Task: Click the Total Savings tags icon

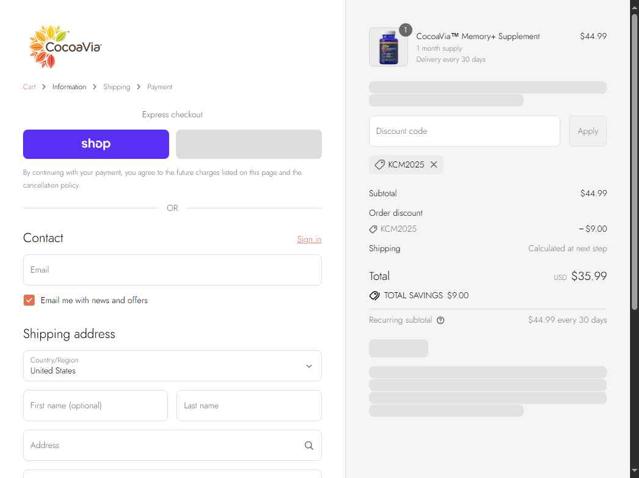Action: coord(375,295)
